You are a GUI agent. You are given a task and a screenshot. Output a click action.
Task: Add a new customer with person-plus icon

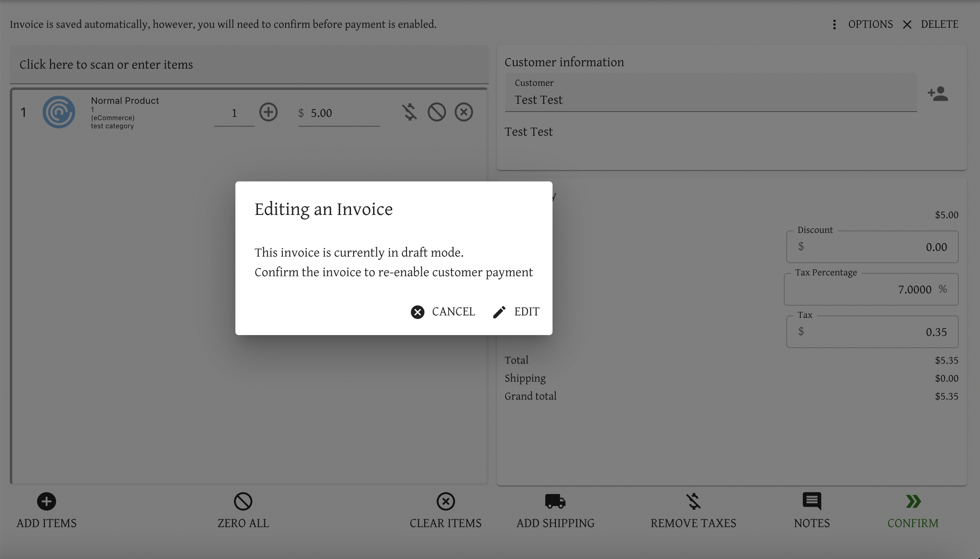pyautogui.click(x=938, y=94)
